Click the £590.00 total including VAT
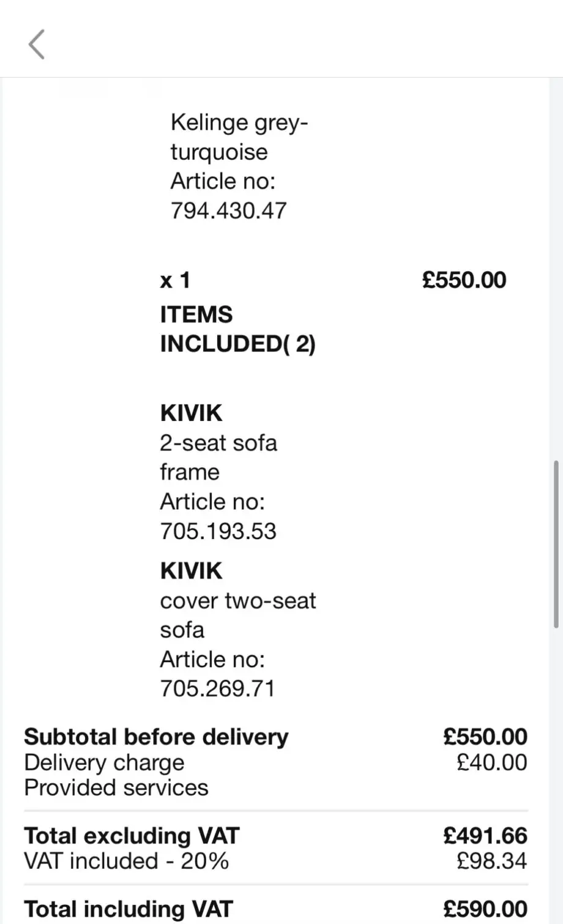Viewport: 563px width, 924px height. 485,909
